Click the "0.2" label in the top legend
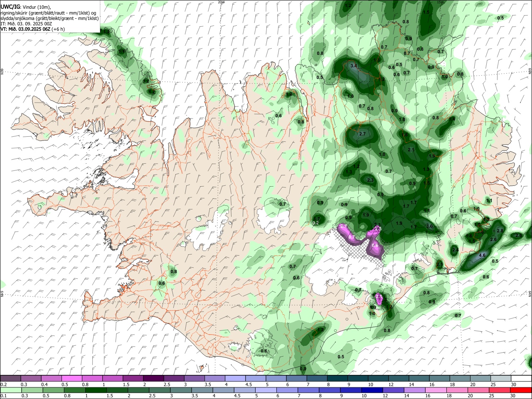532x399 pixels. pos(3,384)
